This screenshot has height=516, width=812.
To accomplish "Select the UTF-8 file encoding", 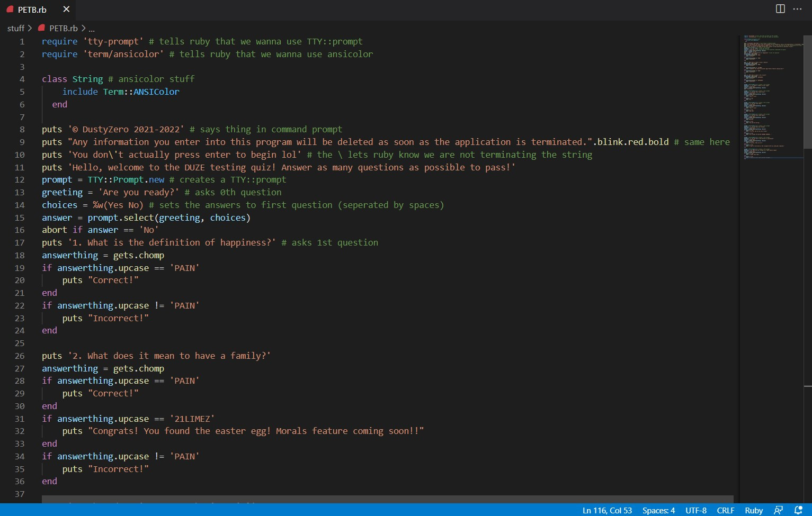I will [695, 510].
